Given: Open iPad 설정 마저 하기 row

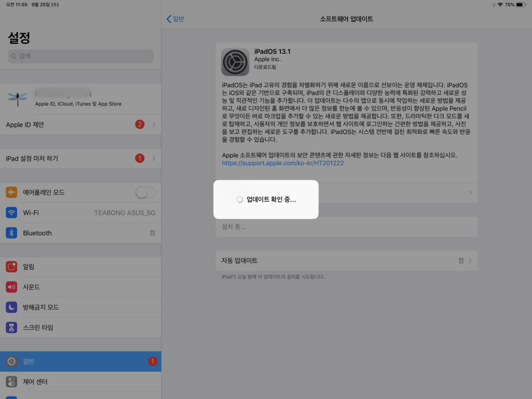Looking at the screenshot, I should coord(80,158).
